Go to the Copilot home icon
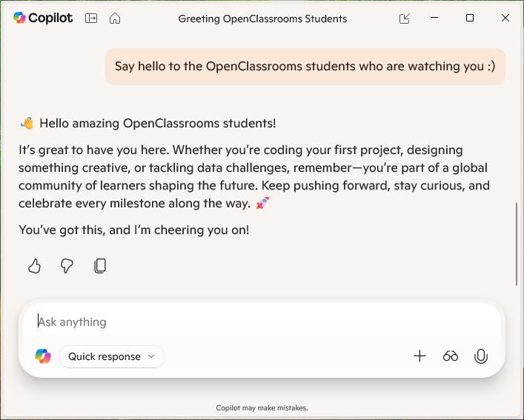Image resolution: width=524 pixels, height=420 pixels. coord(115,18)
